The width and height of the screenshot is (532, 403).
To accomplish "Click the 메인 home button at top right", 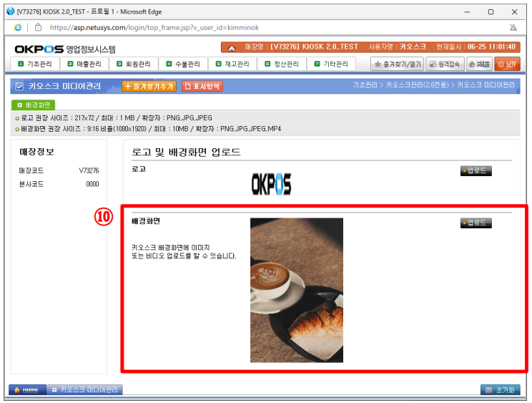I will click(x=479, y=64).
